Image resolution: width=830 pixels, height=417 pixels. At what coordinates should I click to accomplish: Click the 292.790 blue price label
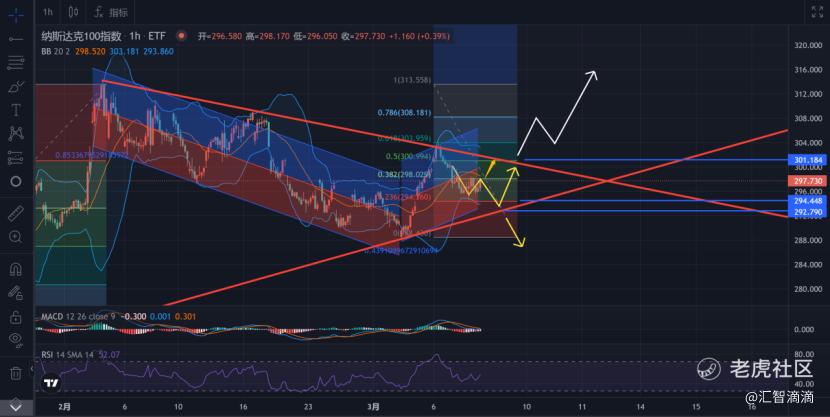point(808,212)
